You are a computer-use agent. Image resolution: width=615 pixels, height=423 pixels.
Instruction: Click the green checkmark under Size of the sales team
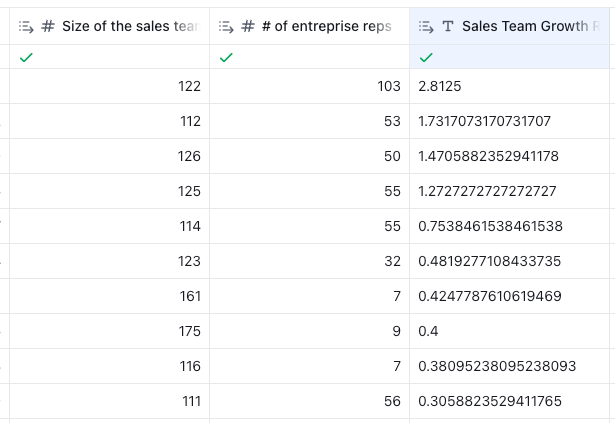point(26,58)
